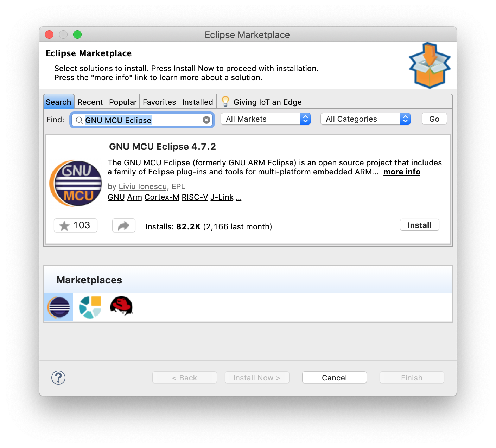Click the Finish button
496x448 pixels.
coord(412,378)
